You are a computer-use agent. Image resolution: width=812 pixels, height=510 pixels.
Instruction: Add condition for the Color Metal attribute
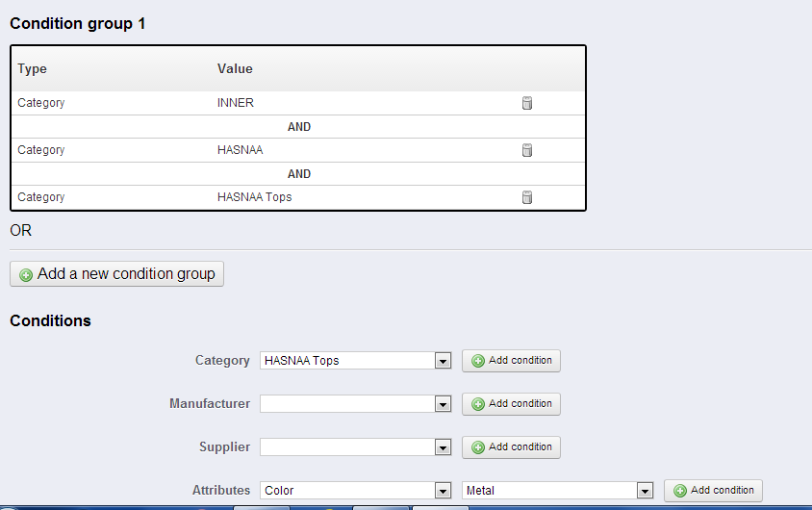tap(713, 491)
